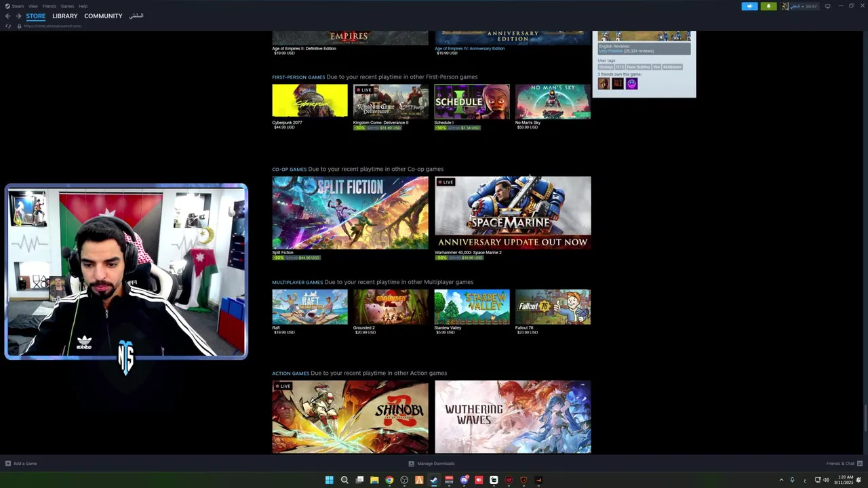Click the Age of Empires IV: Anniversary Edition title

pos(469,49)
